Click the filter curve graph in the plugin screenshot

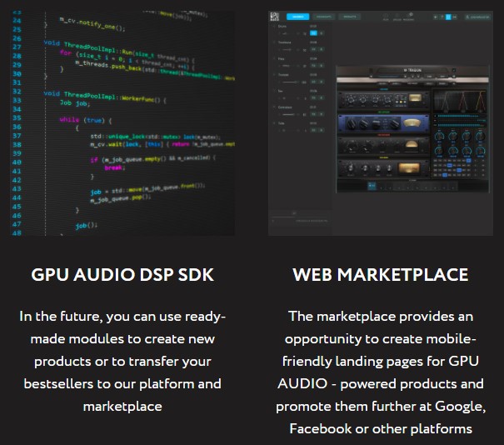pyautogui.click(x=460, y=101)
